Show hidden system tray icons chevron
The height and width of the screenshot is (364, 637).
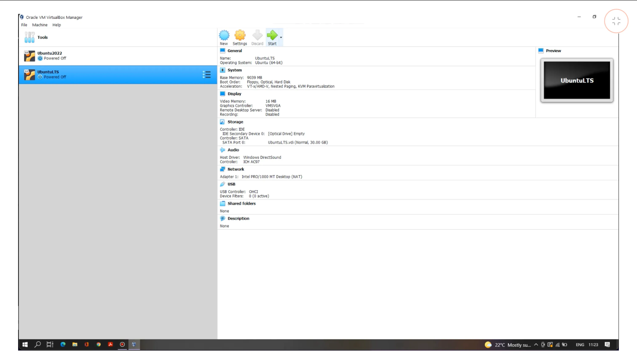tap(536, 344)
